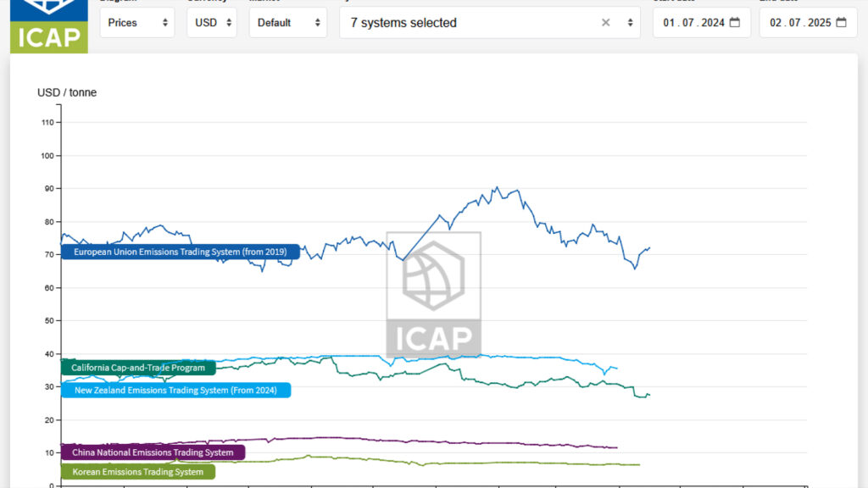
Task: Toggle the California Cap-and-Trade Program line
Action: pyautogui.click(x=137, y=368)
